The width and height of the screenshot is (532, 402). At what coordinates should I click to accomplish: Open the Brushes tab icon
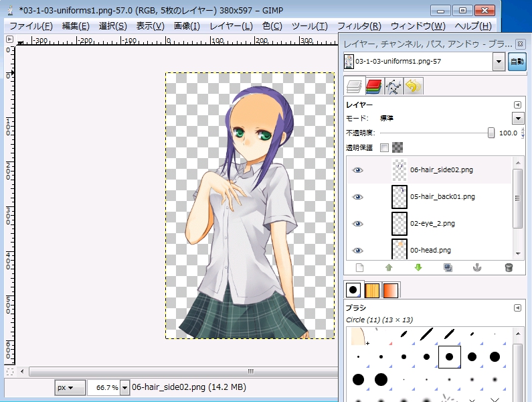(x=353, y=290)
